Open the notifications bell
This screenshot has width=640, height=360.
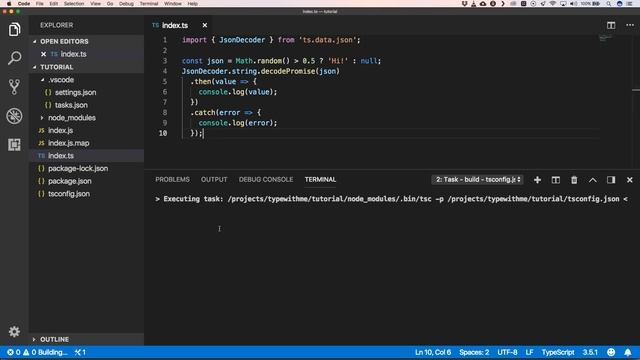coord(628,352)
